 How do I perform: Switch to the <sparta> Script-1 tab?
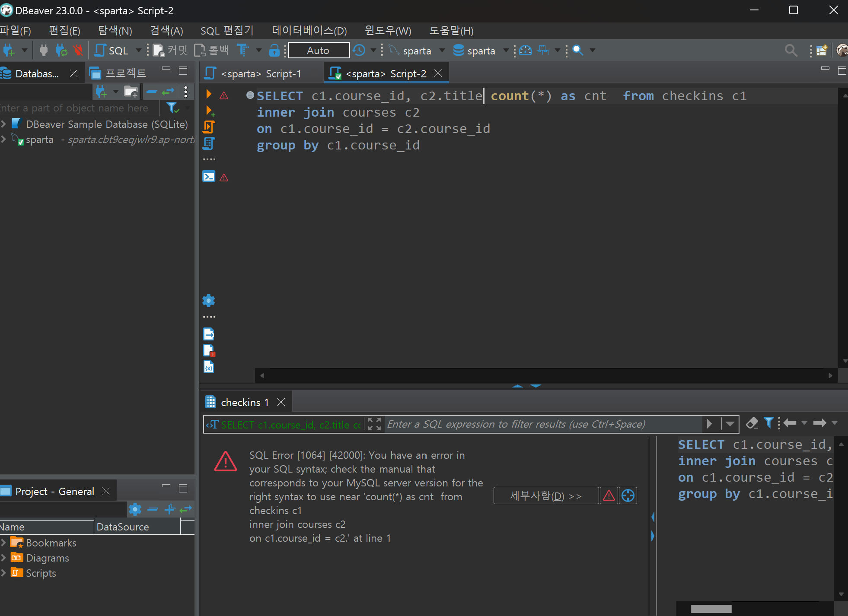(261, 73)
